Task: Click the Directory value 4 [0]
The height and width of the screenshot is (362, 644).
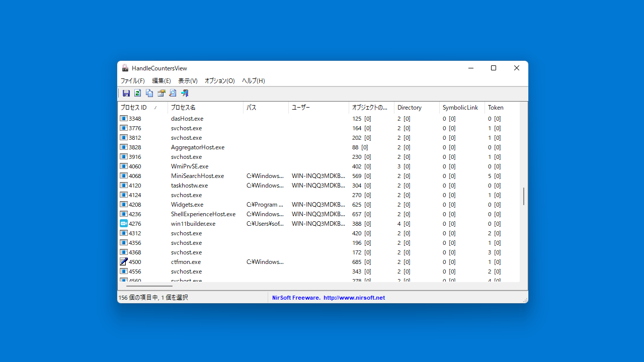Action: pyautogui.click(x=404, y=224)
